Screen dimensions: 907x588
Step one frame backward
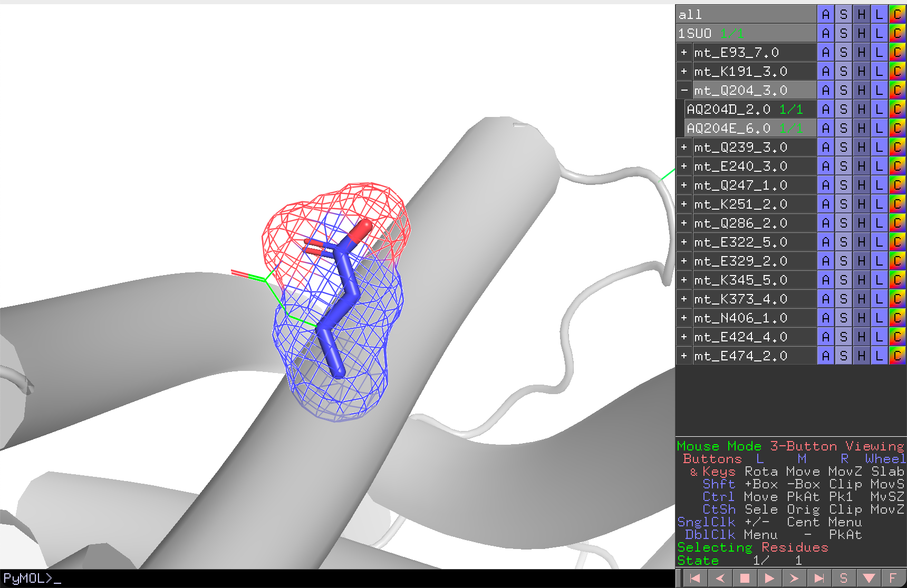tap(720, 578)
